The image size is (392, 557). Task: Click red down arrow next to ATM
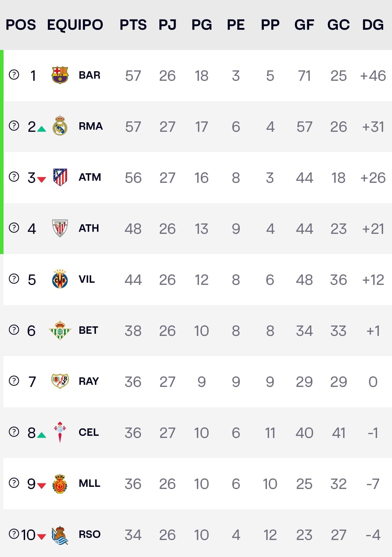click(41, 180)
